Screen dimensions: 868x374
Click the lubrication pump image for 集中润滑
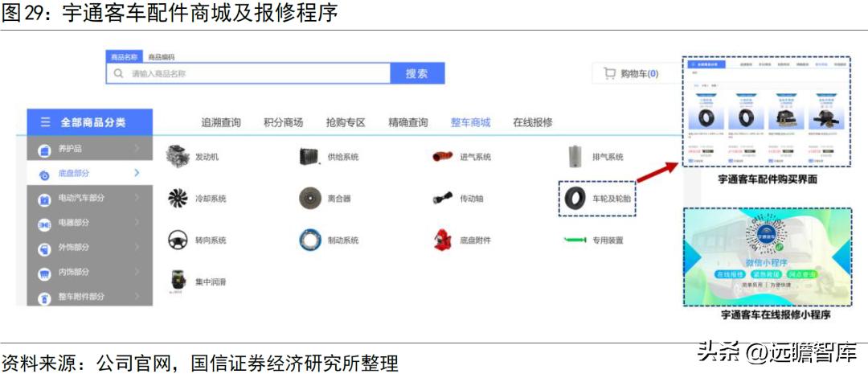[x=178, y=282]
